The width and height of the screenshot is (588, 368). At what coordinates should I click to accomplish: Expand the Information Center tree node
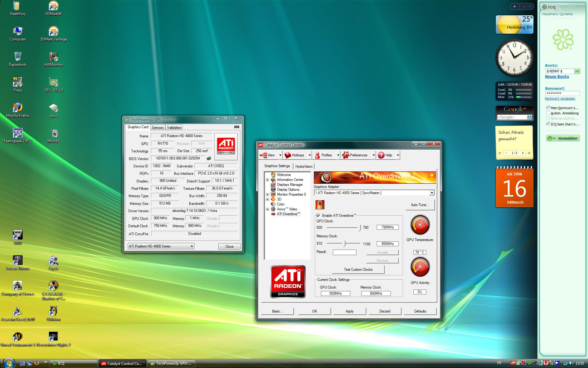[267, 180]
